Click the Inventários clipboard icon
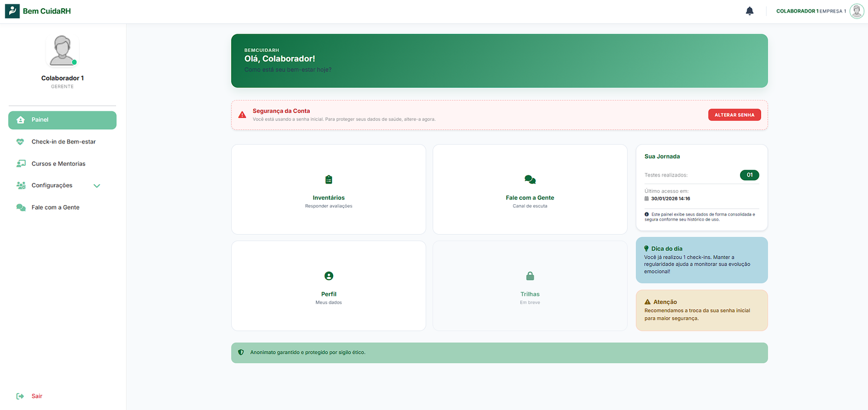868x410 pixels. tap(329, 180)
